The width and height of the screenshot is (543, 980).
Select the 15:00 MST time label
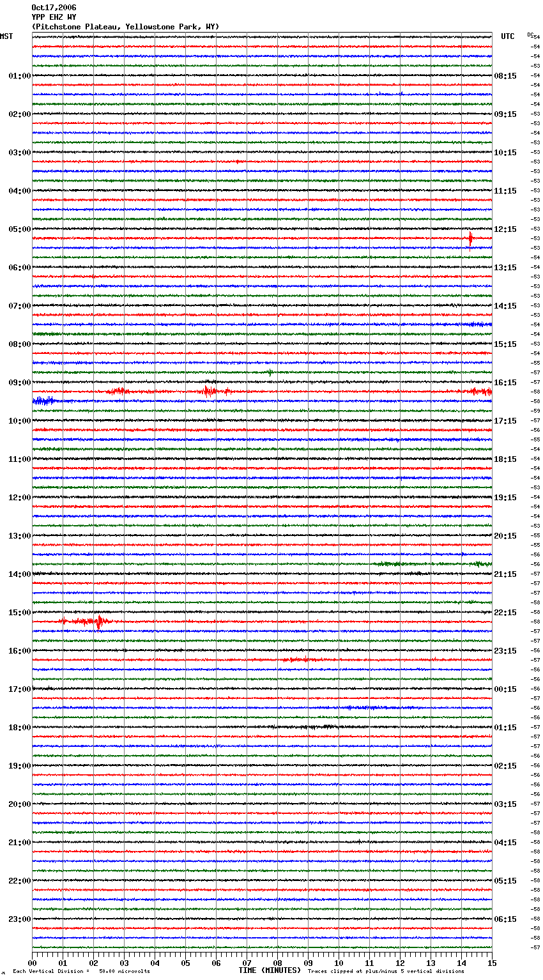(x=20, y=613)
